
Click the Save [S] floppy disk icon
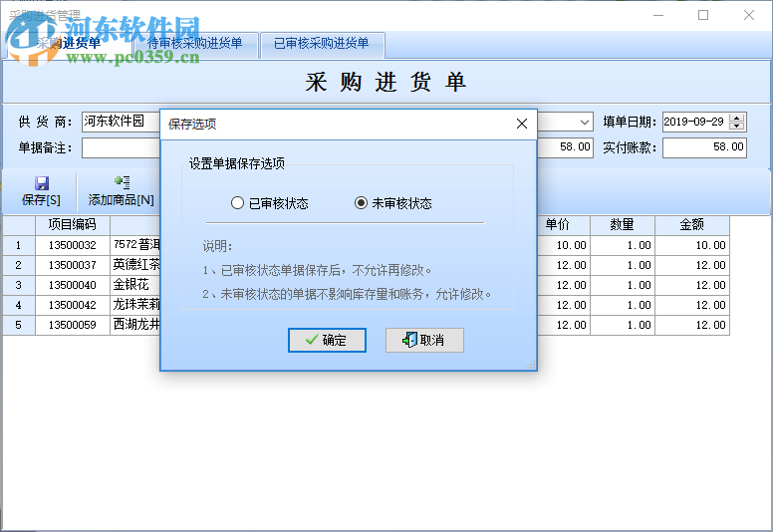point(42,183)
